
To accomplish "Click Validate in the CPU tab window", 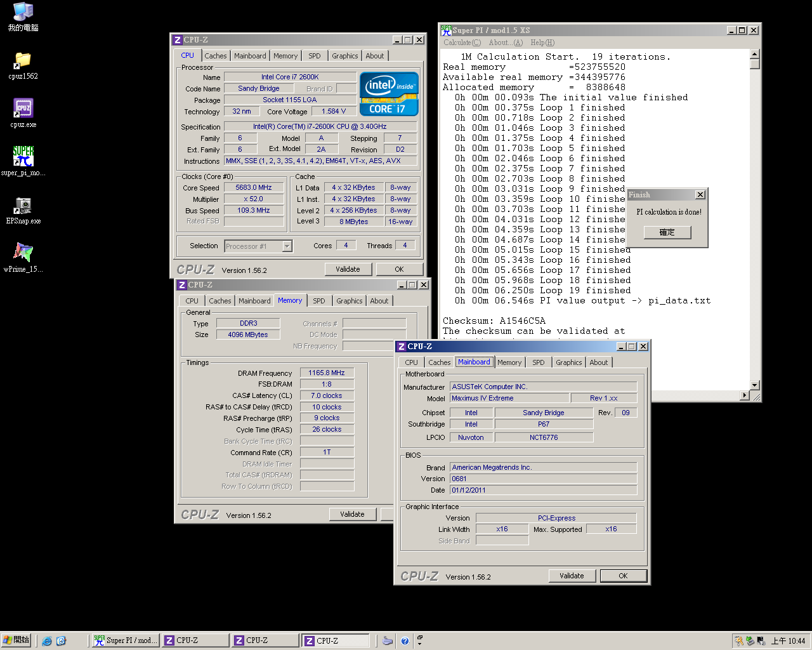I will tap(348, 269).
